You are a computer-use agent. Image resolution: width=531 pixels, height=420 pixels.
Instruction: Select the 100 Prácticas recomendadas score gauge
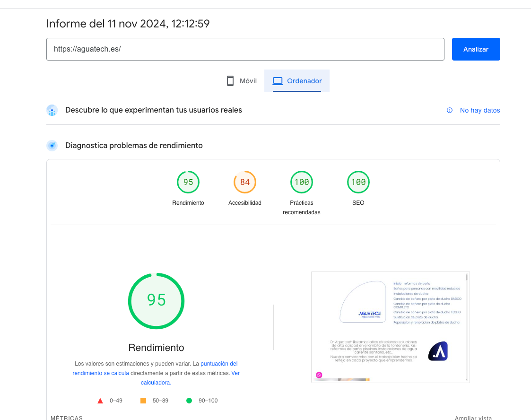301,182
